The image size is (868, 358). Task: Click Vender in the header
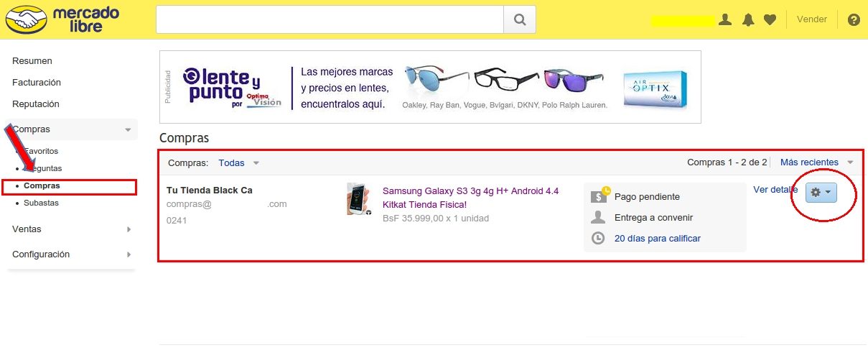(812, 19)
